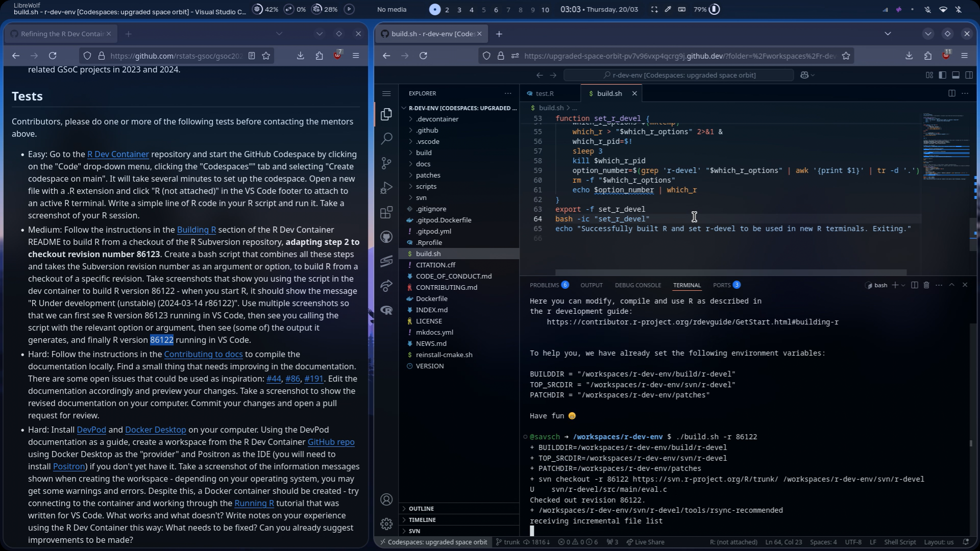Screen dimensions: 980x551
Task: Select TERMINAL panel tab
Action: (687, 285)
